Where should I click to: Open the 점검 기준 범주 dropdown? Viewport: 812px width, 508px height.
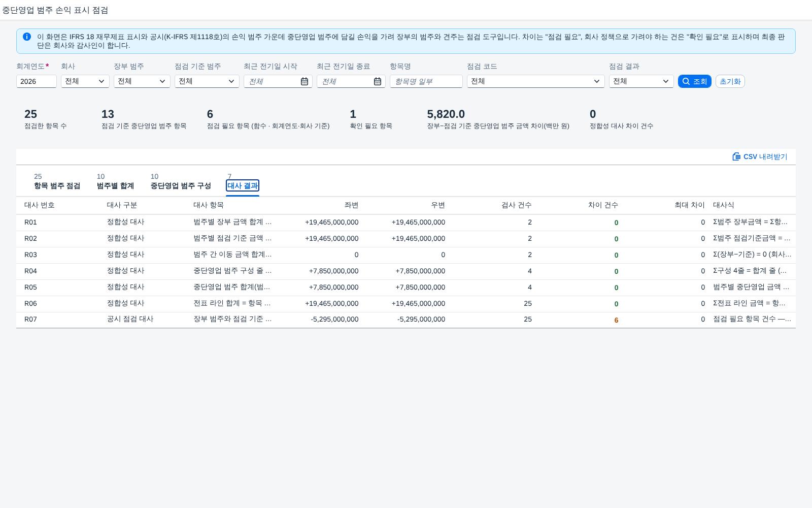pos(207,81)
